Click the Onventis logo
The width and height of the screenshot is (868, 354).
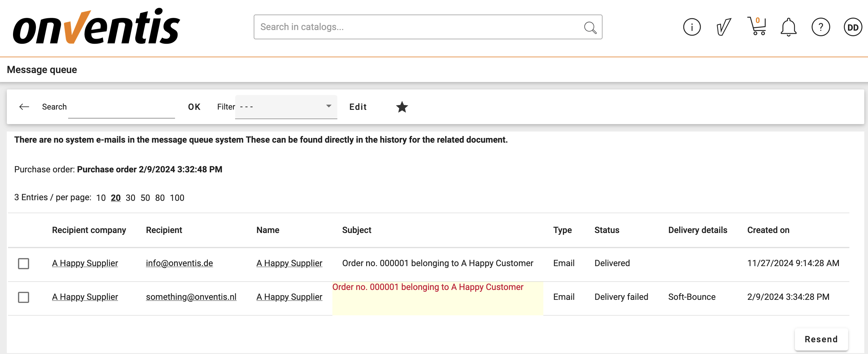pos(96,26)
